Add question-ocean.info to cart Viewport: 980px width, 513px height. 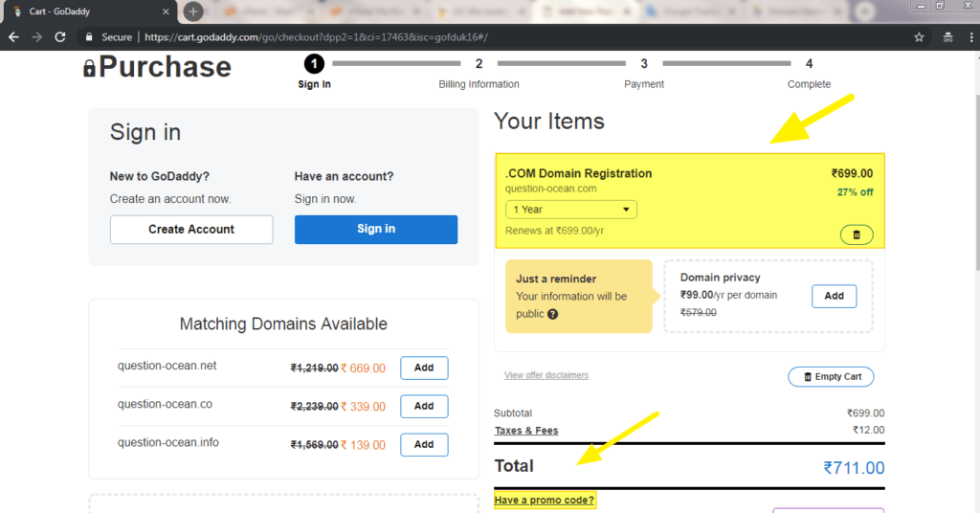pyautogui.click(x=424, y=445)
